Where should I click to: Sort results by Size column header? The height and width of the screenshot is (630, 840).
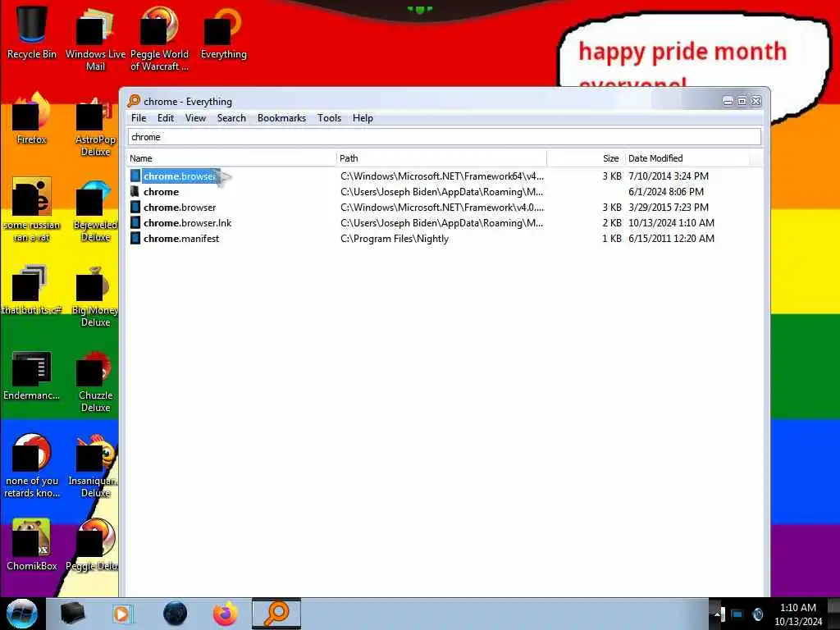pos(586,158)
